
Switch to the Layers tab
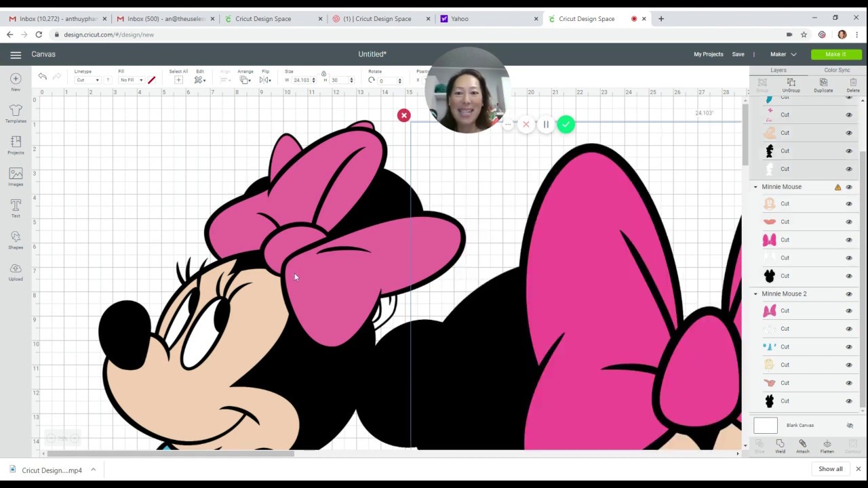778,70
